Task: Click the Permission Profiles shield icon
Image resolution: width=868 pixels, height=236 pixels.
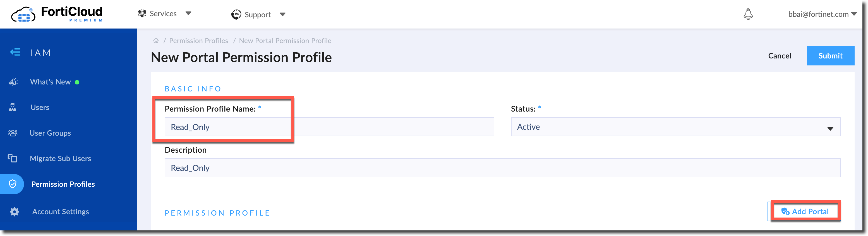Action: (x=13, y=184)
